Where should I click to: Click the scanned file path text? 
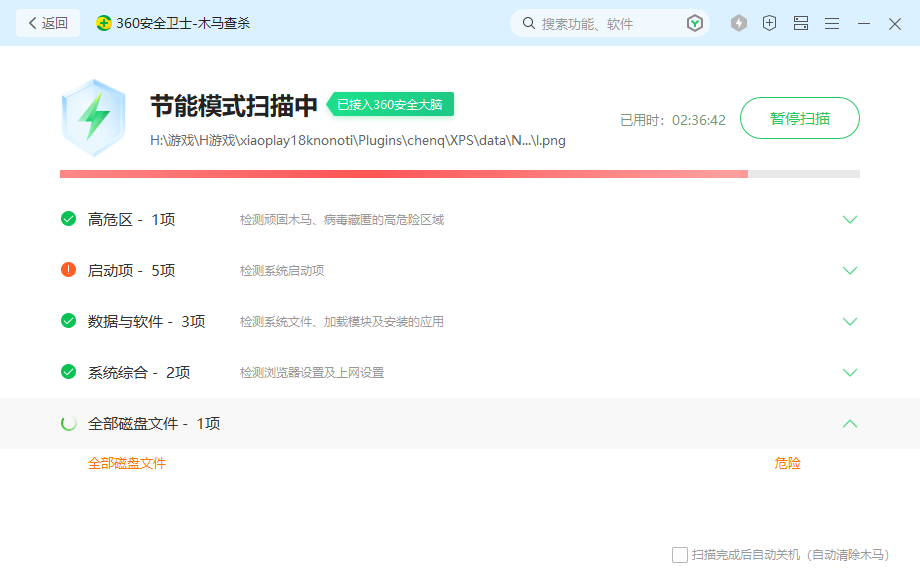358,141
